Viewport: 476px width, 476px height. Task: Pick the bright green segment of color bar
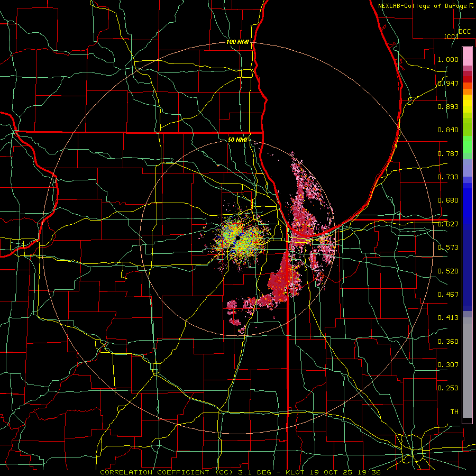point(467,144)
